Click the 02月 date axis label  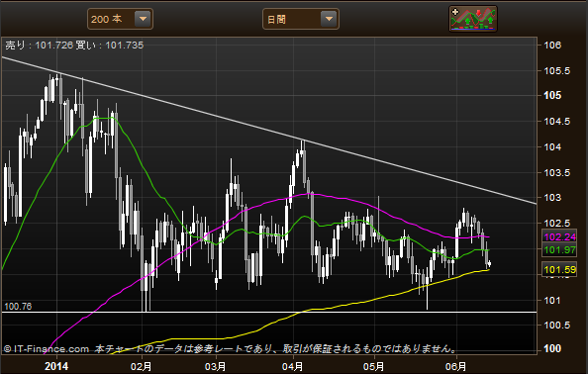(141, 366)
